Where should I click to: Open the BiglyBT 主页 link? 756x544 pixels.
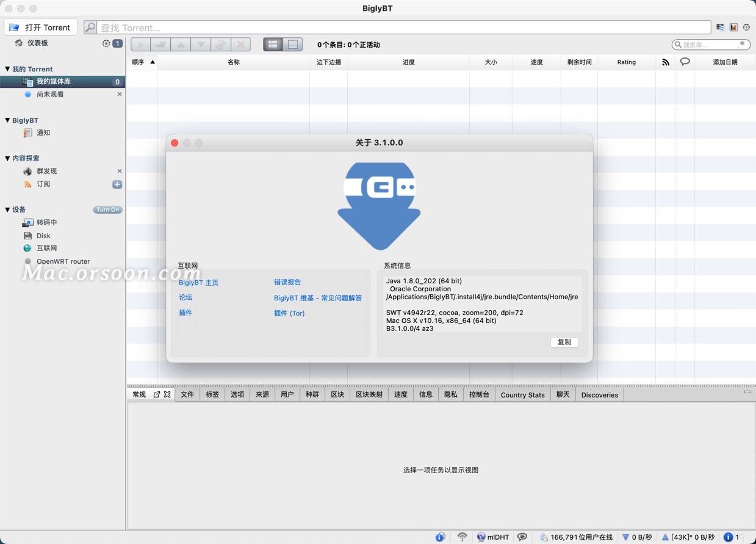coord(198,283)
